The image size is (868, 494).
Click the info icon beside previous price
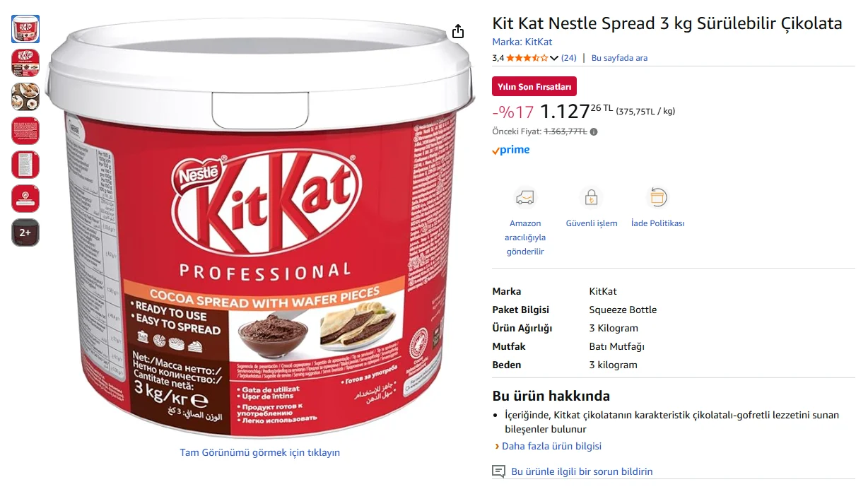pyautogui.click(x=594, y=131)
